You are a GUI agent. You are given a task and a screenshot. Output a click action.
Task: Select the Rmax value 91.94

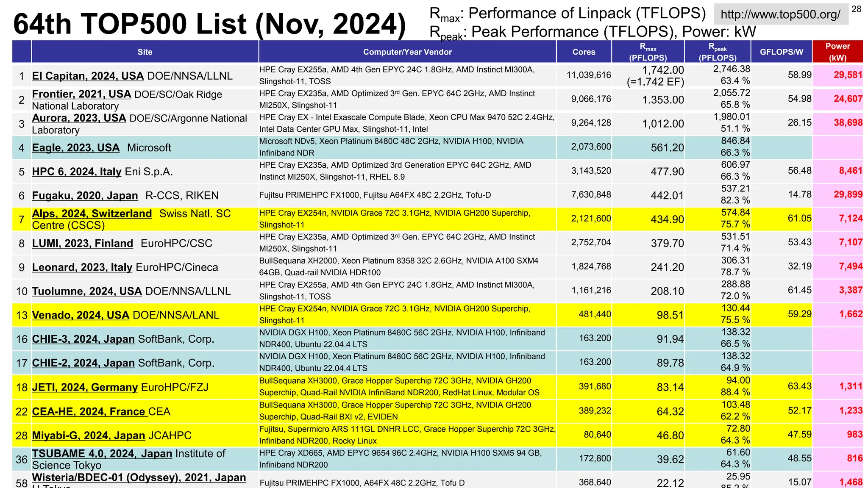(x=670, y=339)
